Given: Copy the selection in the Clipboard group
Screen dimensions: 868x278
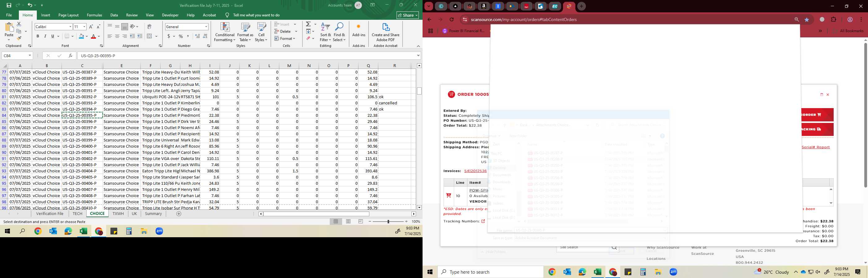Looking at the screenshot, I should [19, 31].
